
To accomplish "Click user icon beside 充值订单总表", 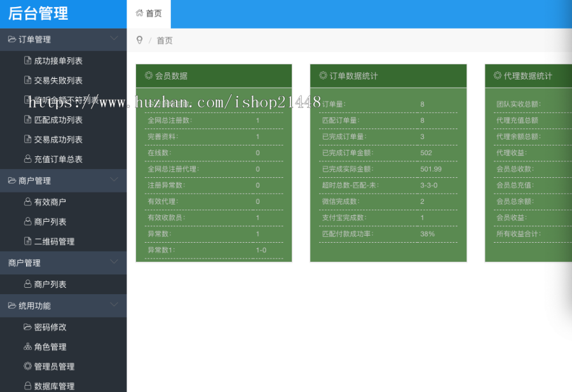I will coord(28,159).
